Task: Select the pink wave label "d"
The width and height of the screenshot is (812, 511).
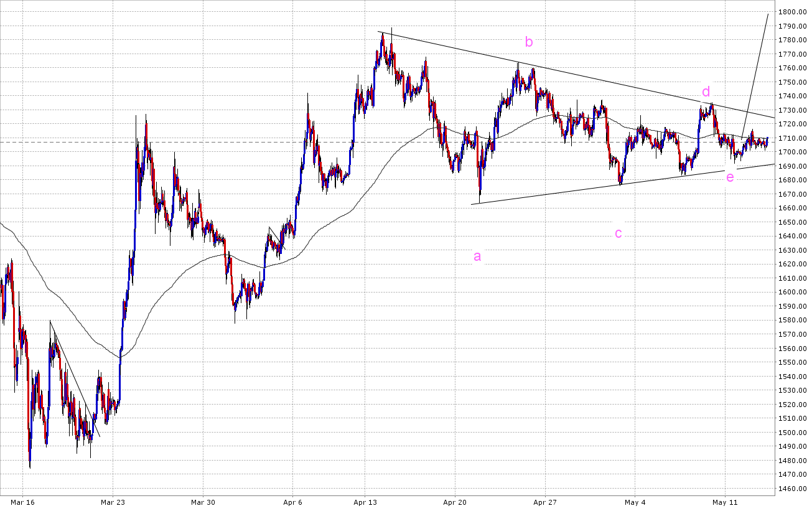Action: click(x=706, y=92)
